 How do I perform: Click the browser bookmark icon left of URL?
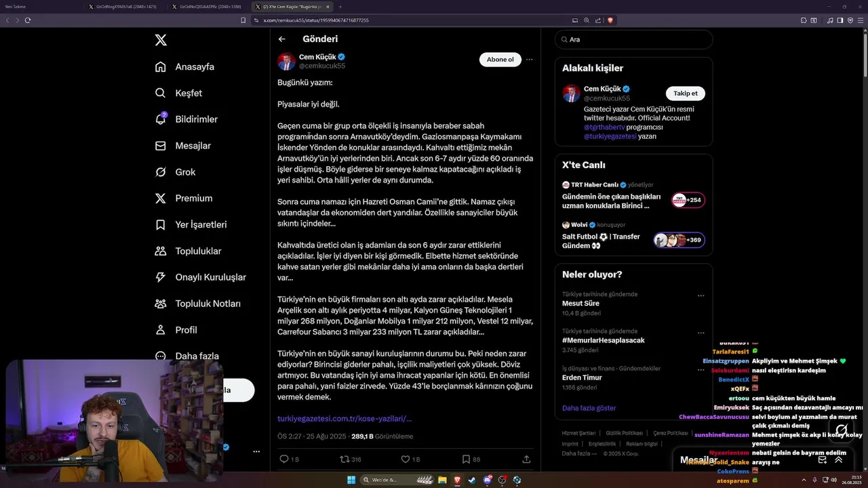(243, 20)
